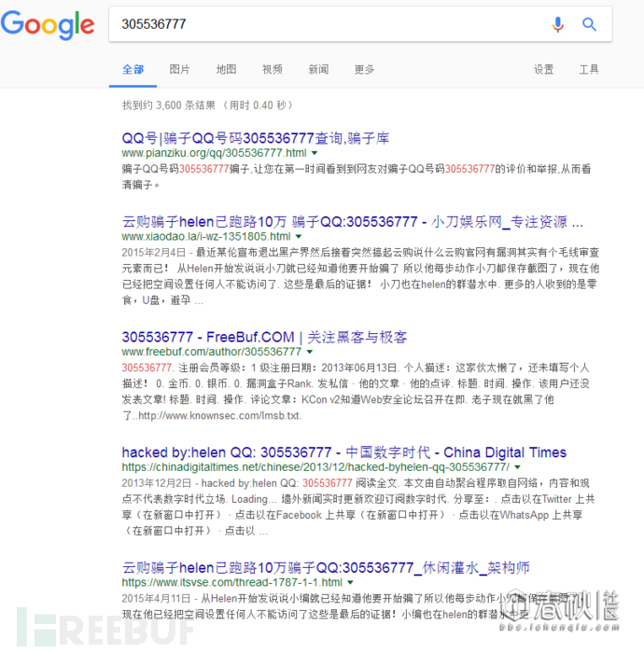Click the www.xiaodao.la/i-wz-1351805.html URL text
The image size is (644, 653).
click(x=206, y=237)
